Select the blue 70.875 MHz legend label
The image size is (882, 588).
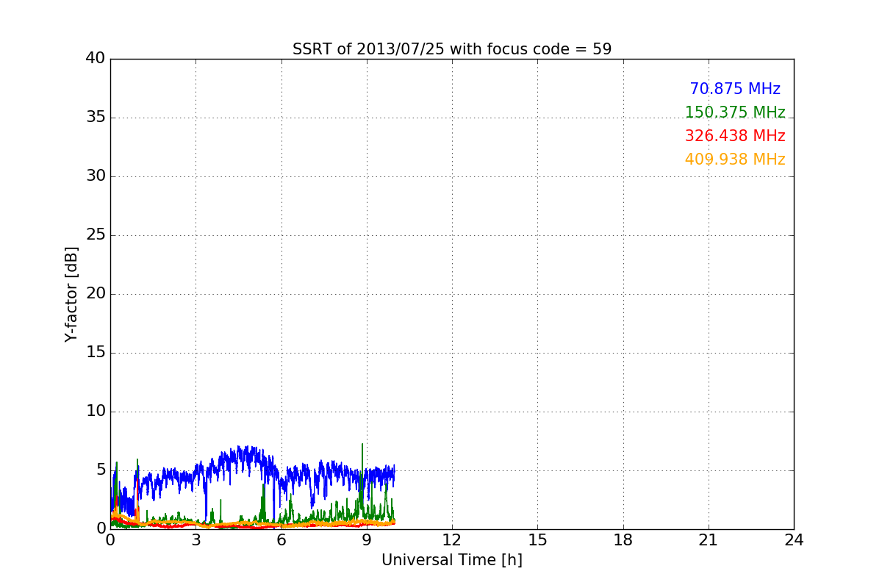(735, 89)
